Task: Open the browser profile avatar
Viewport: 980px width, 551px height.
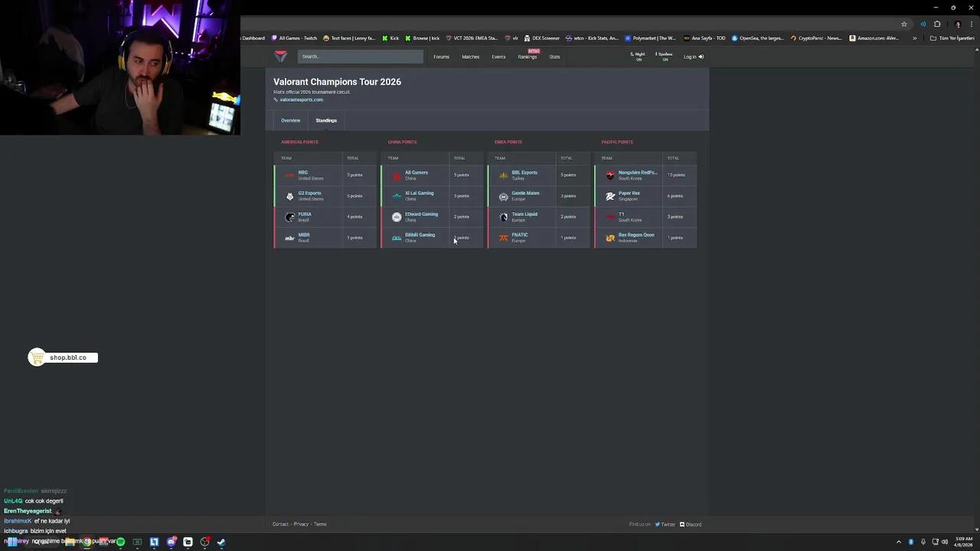Action: coord(957,24)
